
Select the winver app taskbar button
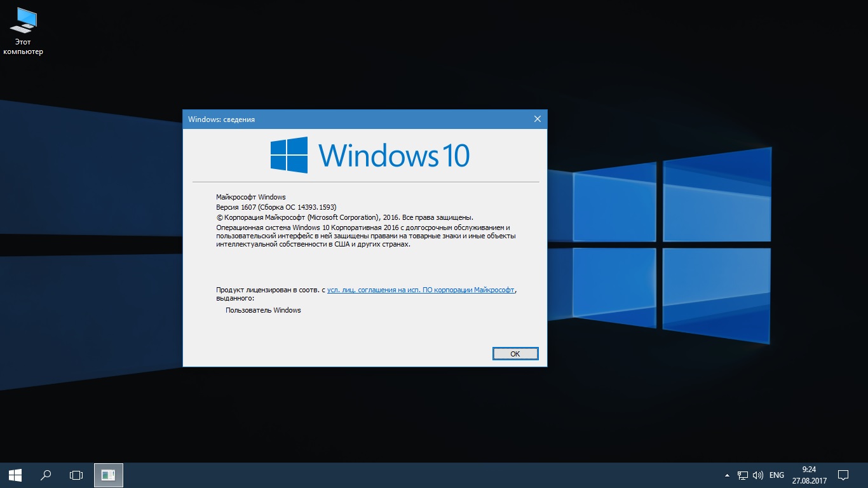pyautogui.click(x=109, y=475)
